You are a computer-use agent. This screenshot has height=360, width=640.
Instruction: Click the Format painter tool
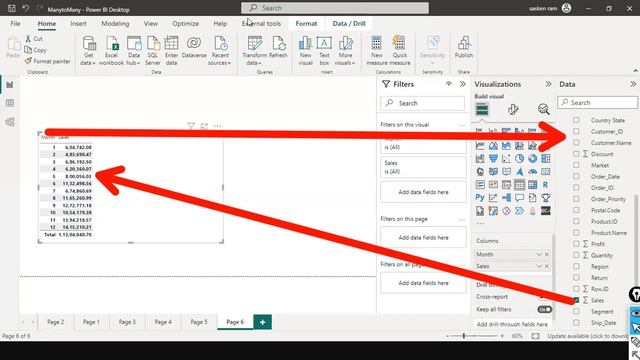pyautogui.click(x=47, y=61)
